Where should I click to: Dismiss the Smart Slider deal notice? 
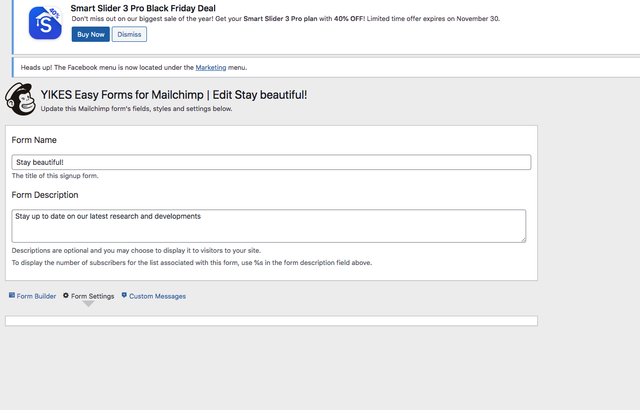(129, 34)
